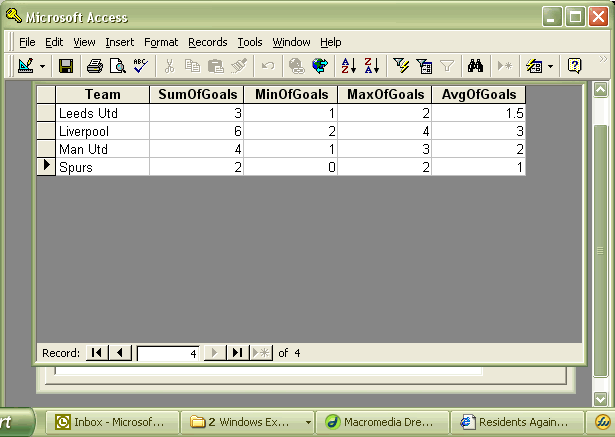Open Print Preview from the toolbar

[x=118, y=66]
